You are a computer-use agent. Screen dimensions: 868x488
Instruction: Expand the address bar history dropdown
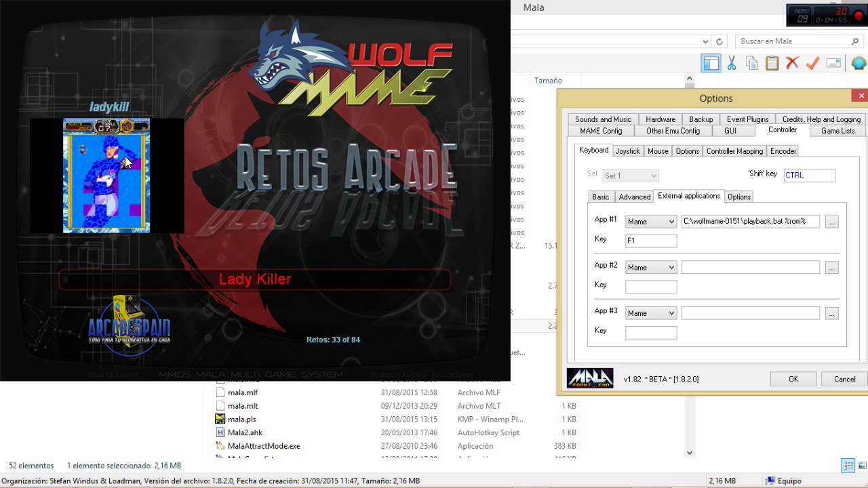[705, 41]
